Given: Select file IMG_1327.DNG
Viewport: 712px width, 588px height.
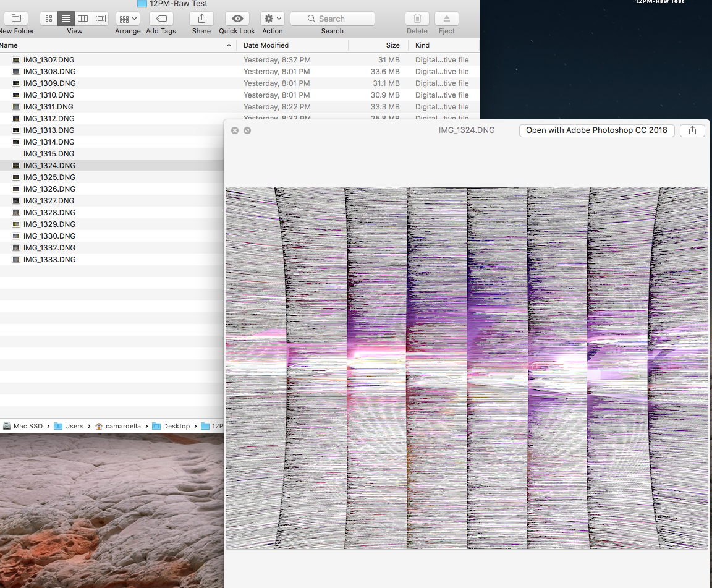Looking at the screenshot, I should [49, 201].
